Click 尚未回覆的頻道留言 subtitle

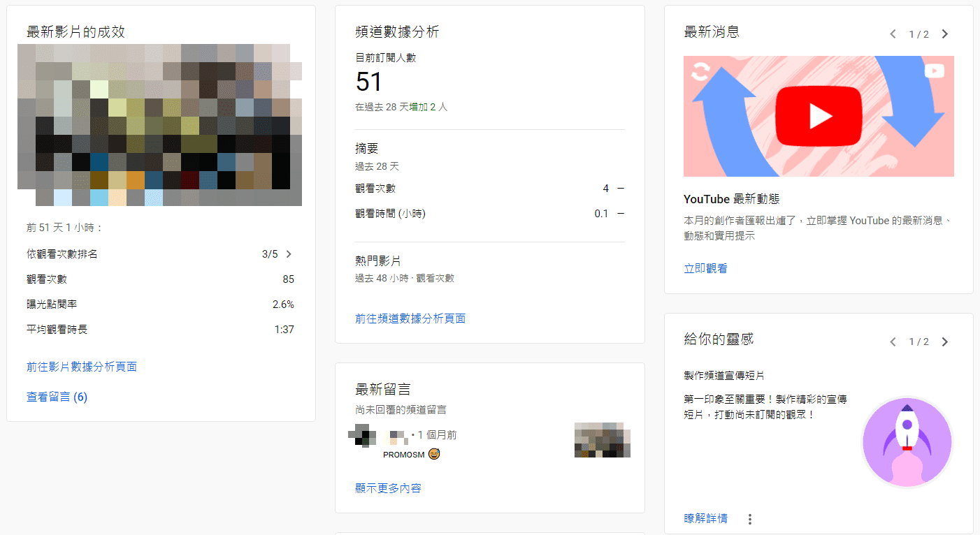(x=401, y=410)
